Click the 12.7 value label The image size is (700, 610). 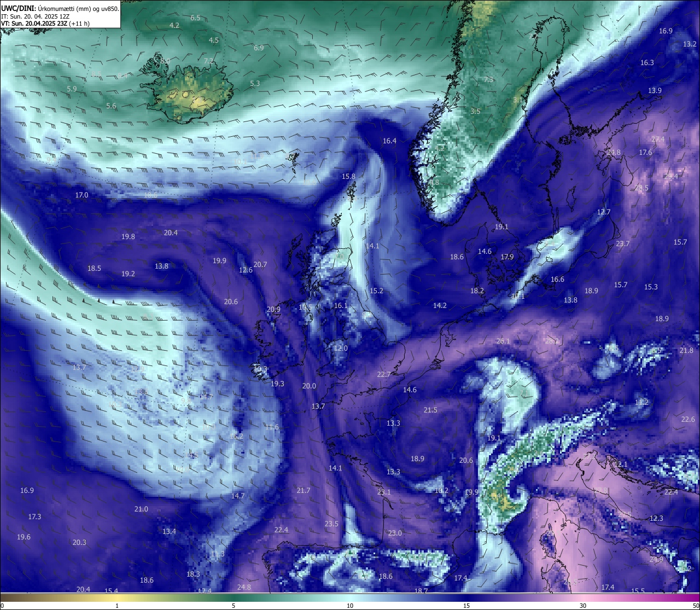click(604, 212)
